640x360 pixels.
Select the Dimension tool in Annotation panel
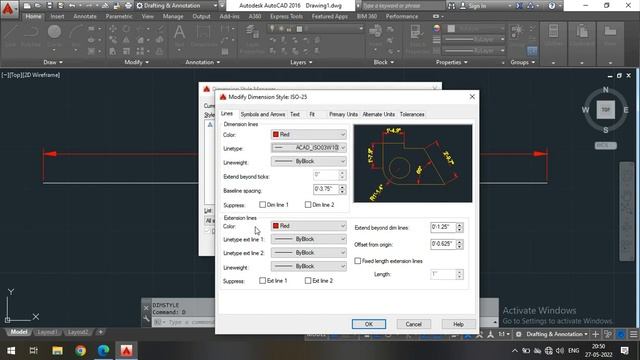tap(203, 36)
